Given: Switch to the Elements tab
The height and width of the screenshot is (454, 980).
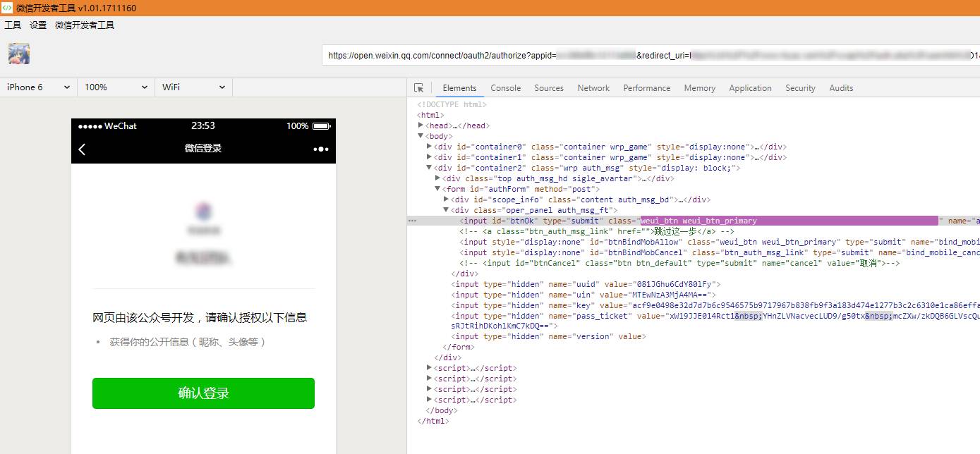Looking at the screenshot, I should [x=460, y=88].
